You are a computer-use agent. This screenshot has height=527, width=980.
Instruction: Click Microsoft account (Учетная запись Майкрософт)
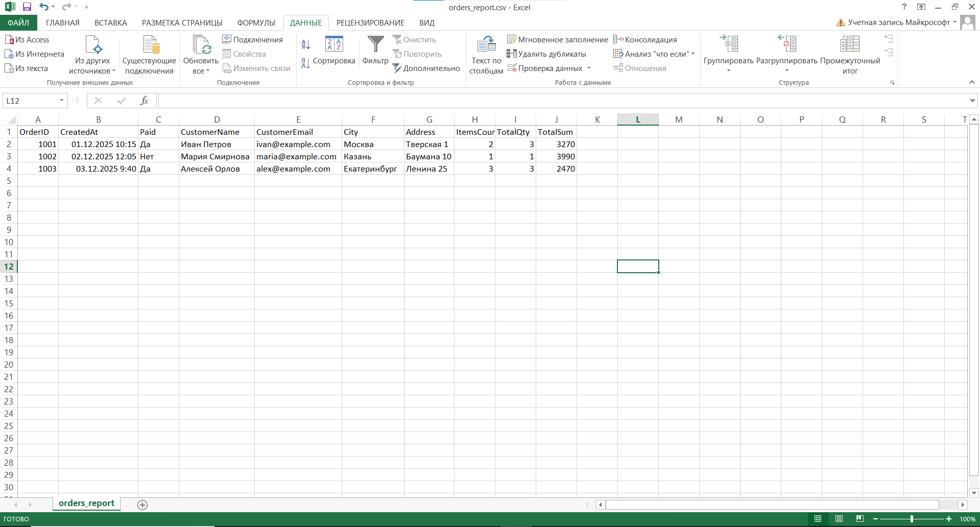point(896,22)
